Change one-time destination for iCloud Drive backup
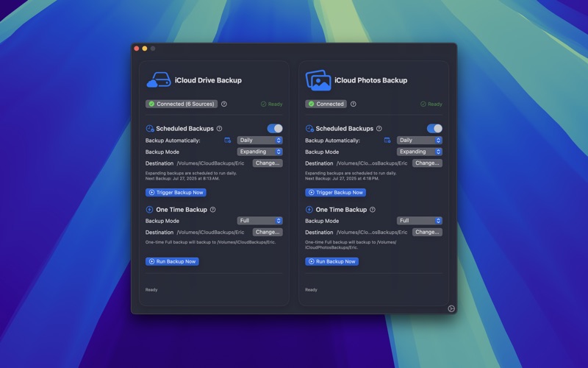The height and width of the screenshot is (368, 588). [268, 232]
